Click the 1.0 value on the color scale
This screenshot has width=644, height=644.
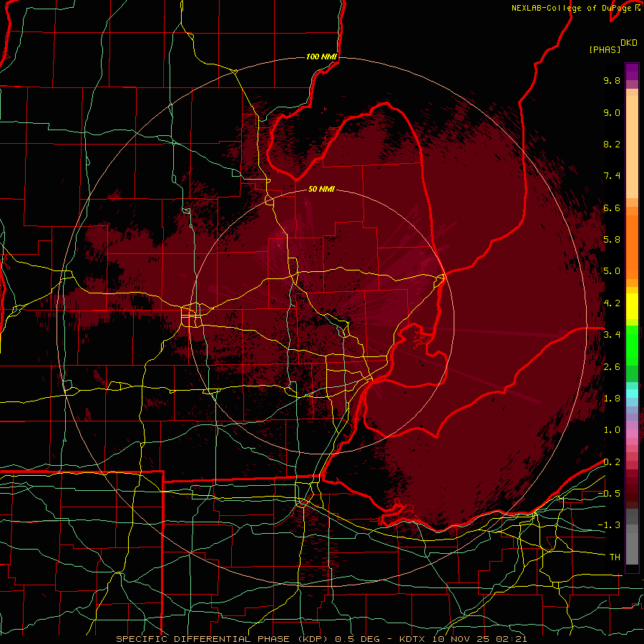612,430
